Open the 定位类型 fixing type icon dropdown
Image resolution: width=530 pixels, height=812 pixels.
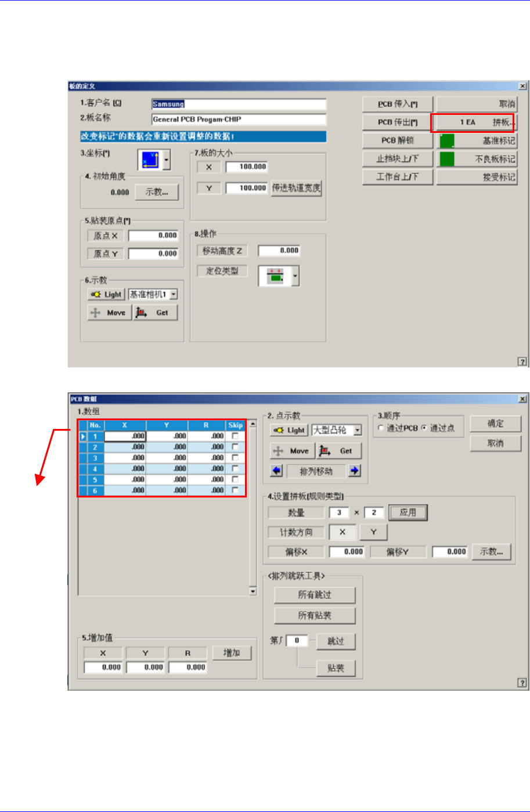(x=295, y=277)
